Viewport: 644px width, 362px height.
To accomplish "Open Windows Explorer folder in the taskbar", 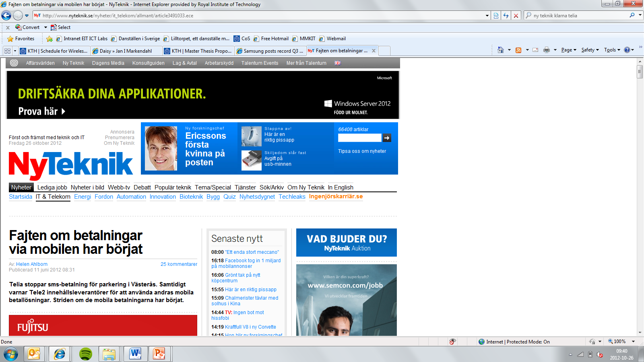I will pyautogui.click(x=109, y=354).
